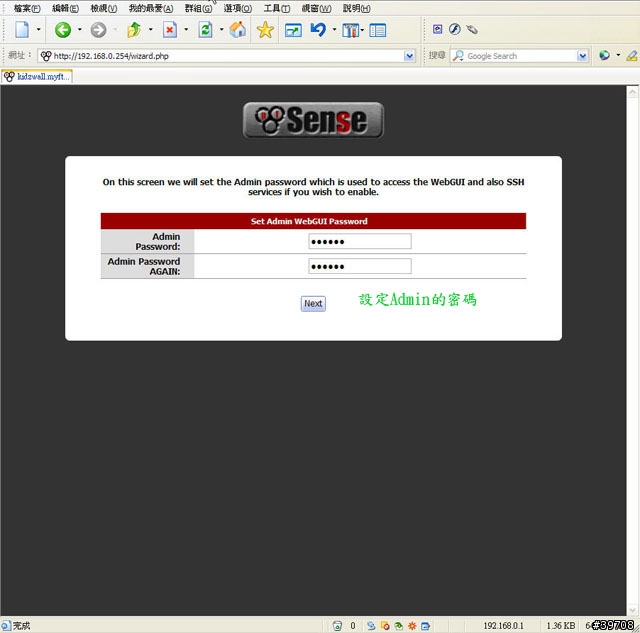Open the Home page icon
This screenshot has width=640, height=633.
point(238,30)
